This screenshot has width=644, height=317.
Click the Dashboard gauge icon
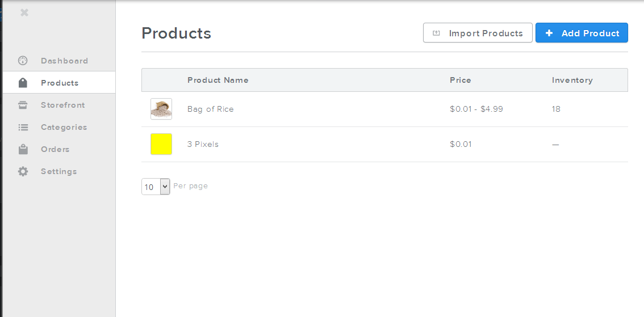pos(23,61)
